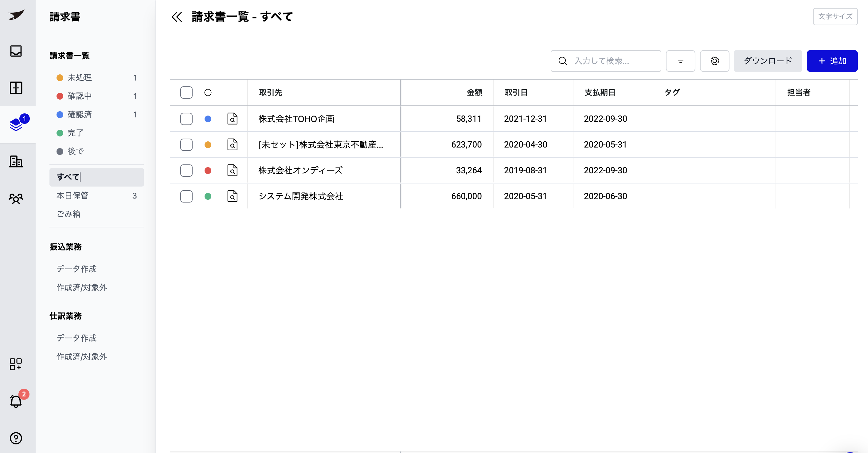Image resolution: width=868 pixels, height=453 pixels.
Task: Tick the select-all checkbox in table header
Action: (186, 93)
